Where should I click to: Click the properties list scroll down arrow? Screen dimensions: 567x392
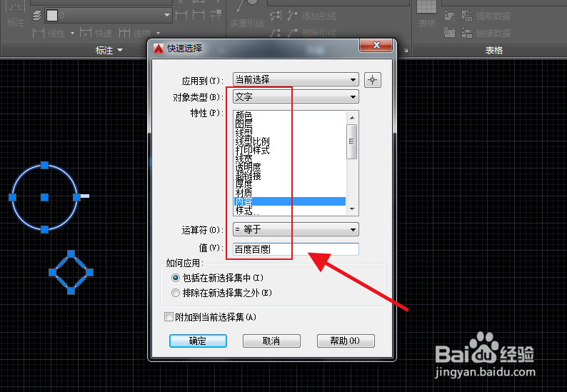[x=352, y=209]
